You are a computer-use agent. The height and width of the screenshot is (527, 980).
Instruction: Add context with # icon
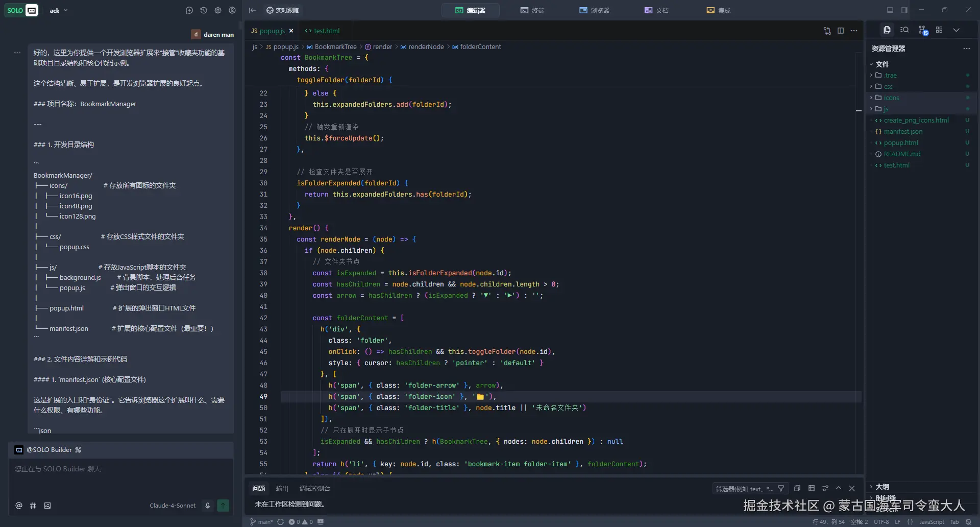[x=33, y=506]
